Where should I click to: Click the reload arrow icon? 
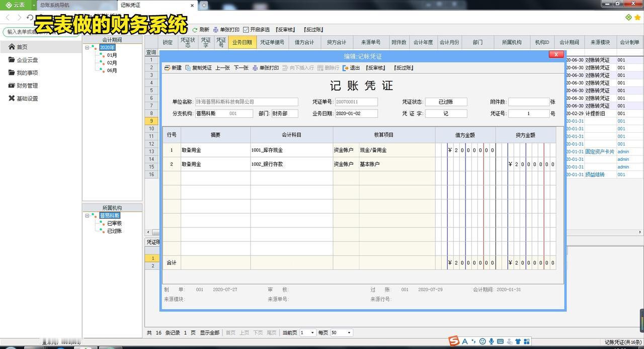coord(30,18)
